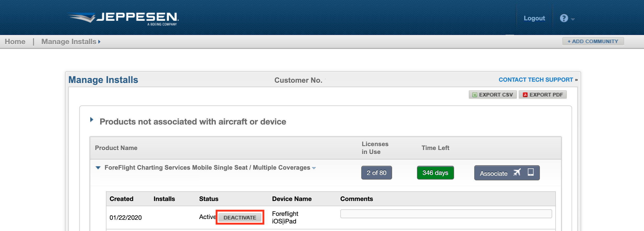The width and height of the screenshot is (644, 231).
Task: Click the 01/22/2020 created date
Action: pos(126,218)
